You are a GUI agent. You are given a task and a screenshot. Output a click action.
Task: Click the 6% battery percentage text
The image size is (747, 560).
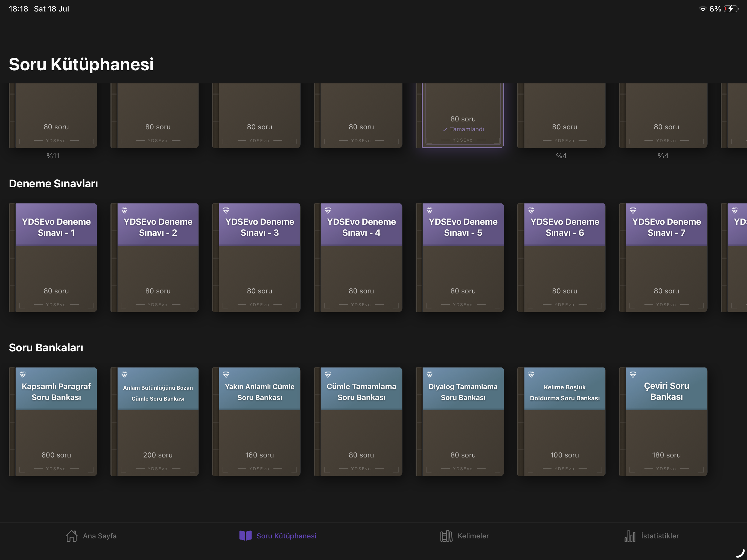pos(715,9)
